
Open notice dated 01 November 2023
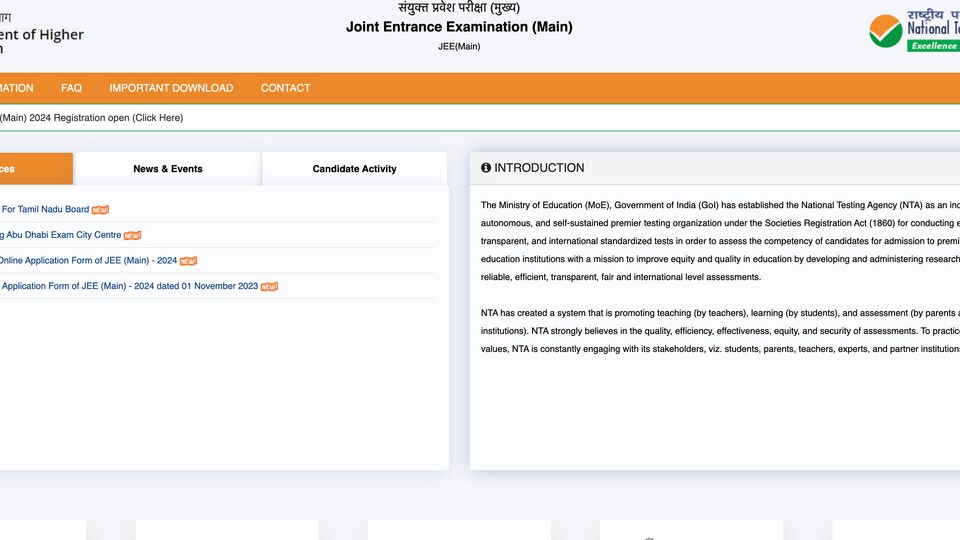coord(129,286)
